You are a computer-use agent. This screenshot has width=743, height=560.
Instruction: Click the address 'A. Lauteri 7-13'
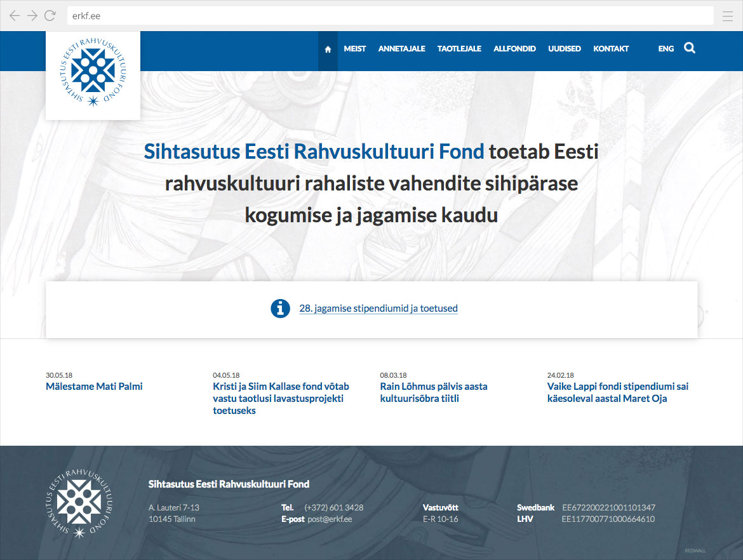tap(174, 507)
